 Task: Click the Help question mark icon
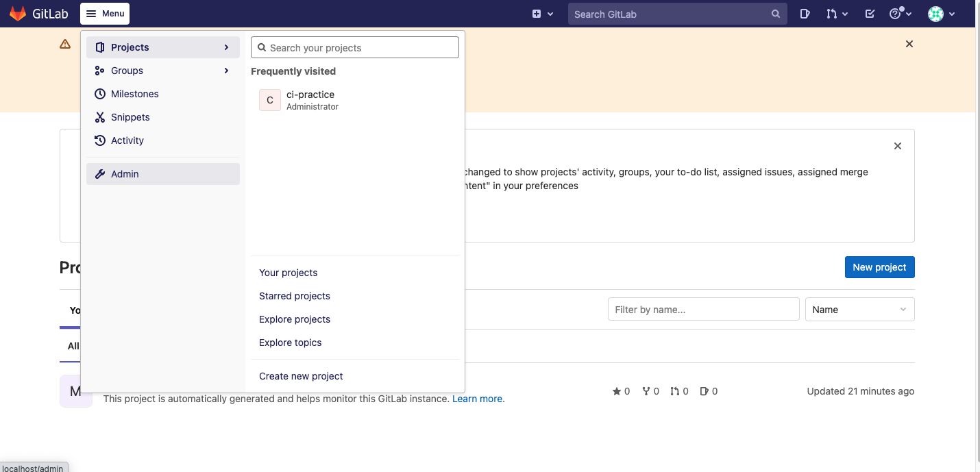click(x=896, y=14)
